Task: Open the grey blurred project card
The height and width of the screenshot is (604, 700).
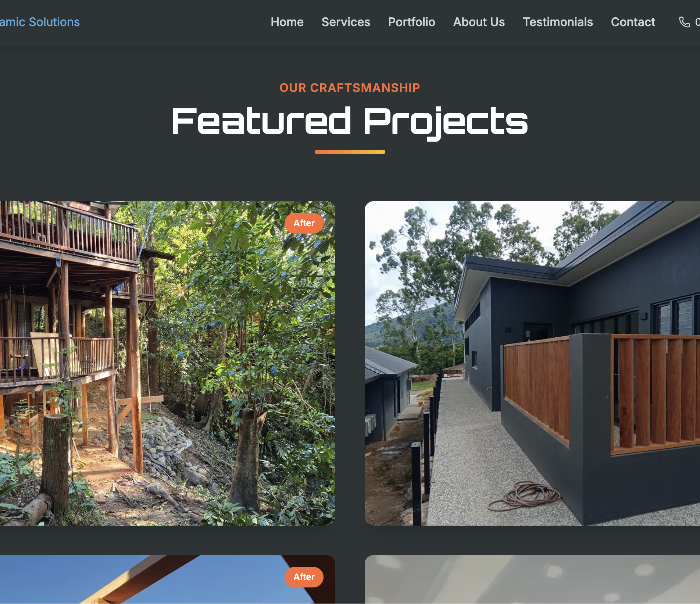Action: [532, 579]
